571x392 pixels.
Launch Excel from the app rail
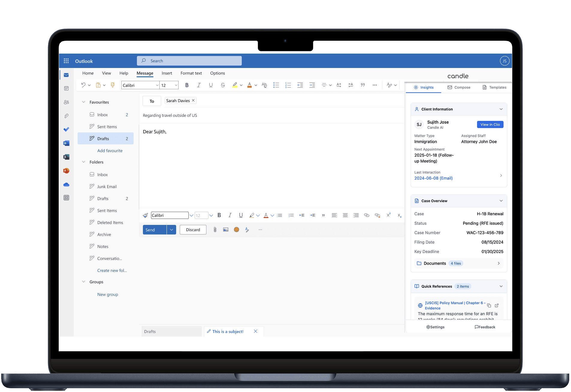(x=66, y=157)
